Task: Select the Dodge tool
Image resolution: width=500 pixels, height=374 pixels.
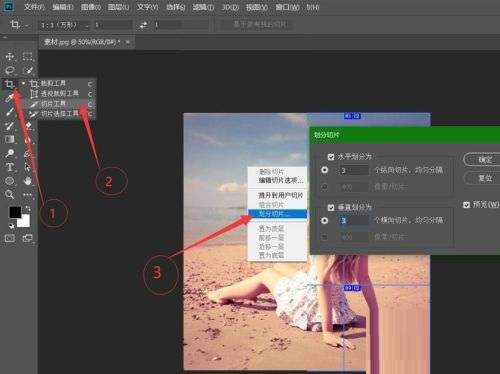Action: pos(9,153)
